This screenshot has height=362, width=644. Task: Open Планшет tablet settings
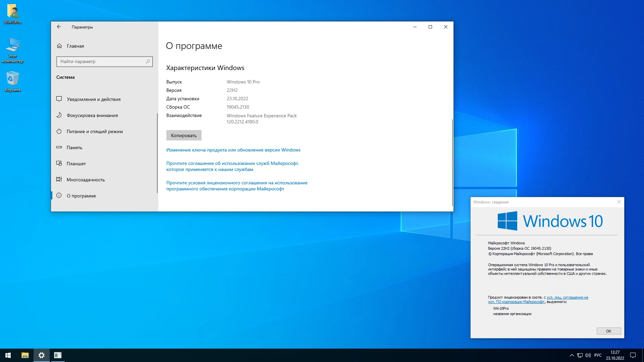point(76,164)
